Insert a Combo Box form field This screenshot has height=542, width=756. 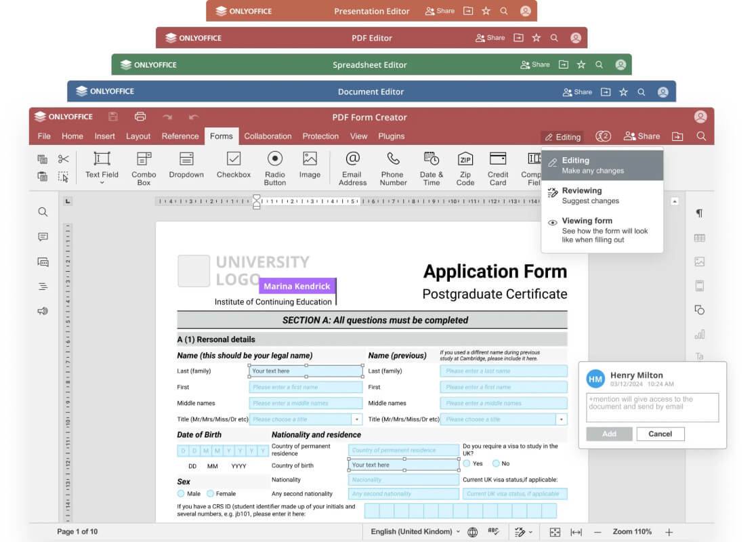pos(144,168)
